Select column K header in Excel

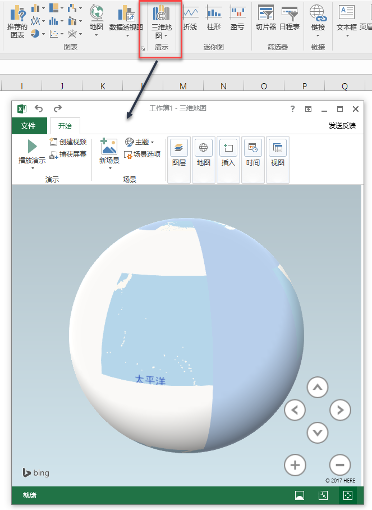point(103,86)
